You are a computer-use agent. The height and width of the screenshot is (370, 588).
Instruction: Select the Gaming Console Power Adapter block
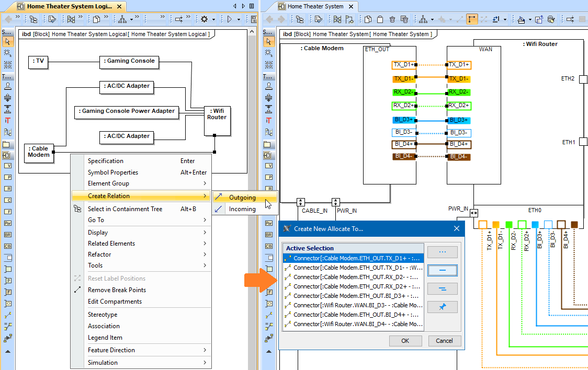(x=128, y=111)
